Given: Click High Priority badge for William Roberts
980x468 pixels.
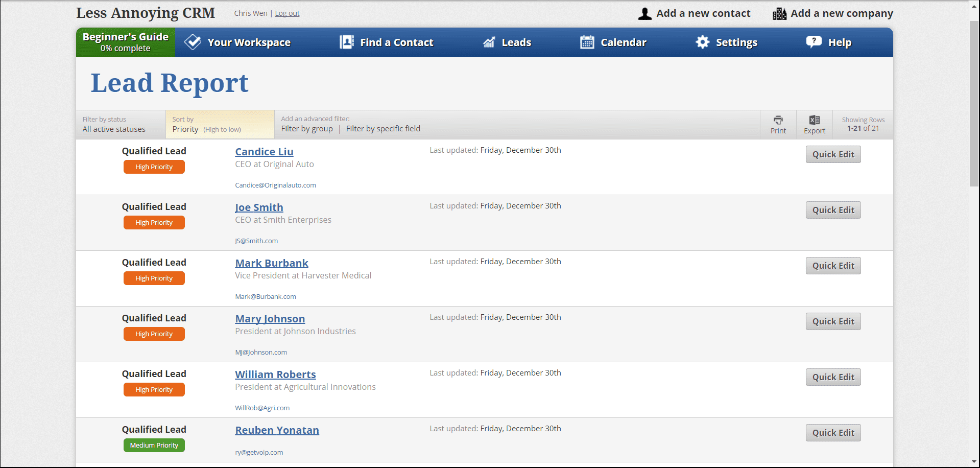Looking at the screenshot, I should pyautogui.click(x=154, y=390).
